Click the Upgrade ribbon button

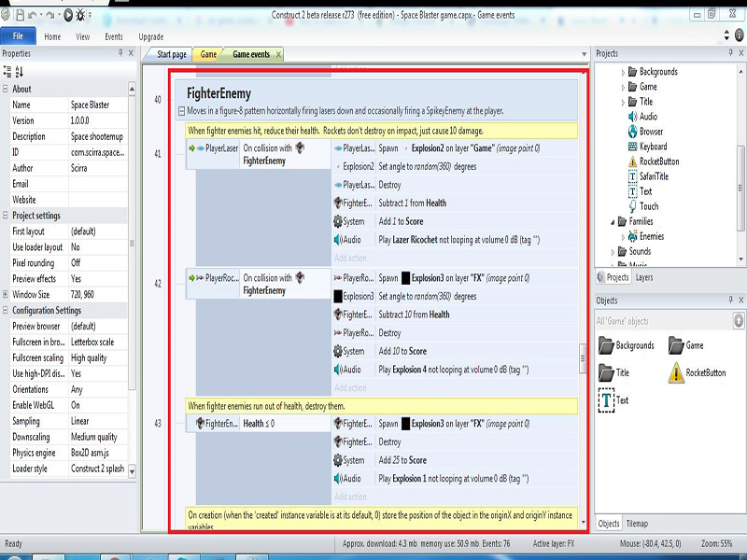pos(151,36)
